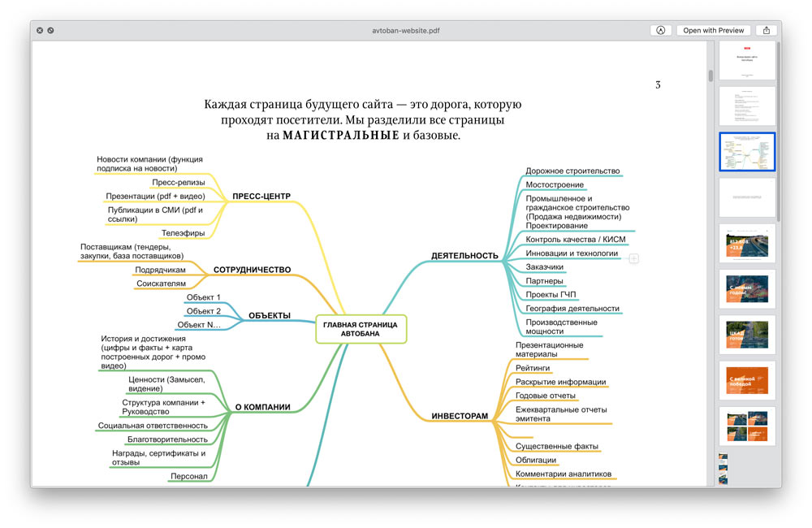Expand the plus box beside Инновации и технологии
This screenshot has height=528, width=812.
tap(634, 258)
